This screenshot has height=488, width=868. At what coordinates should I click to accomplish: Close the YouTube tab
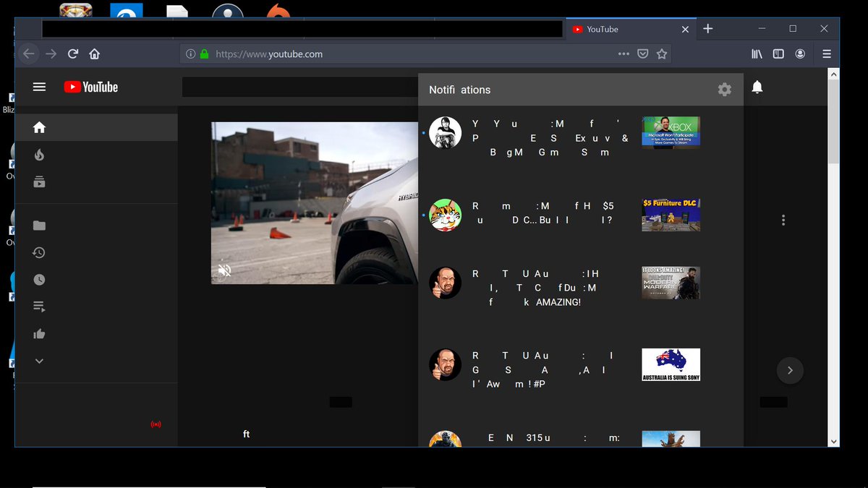click(x=685, y=29)
